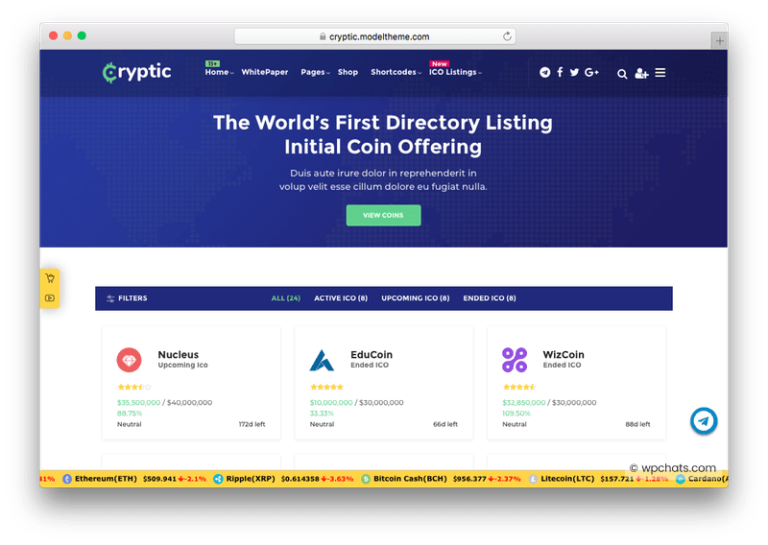Viewport: 768px width, 545px height.
Task: Click the 88.75% progress value
Action: click(x=129, y=414)
